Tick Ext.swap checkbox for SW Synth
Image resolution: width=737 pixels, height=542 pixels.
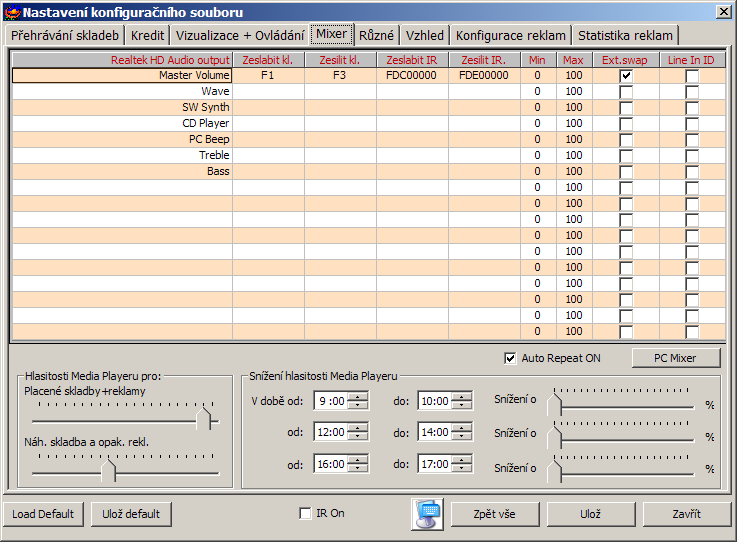[x=626, y=108]
